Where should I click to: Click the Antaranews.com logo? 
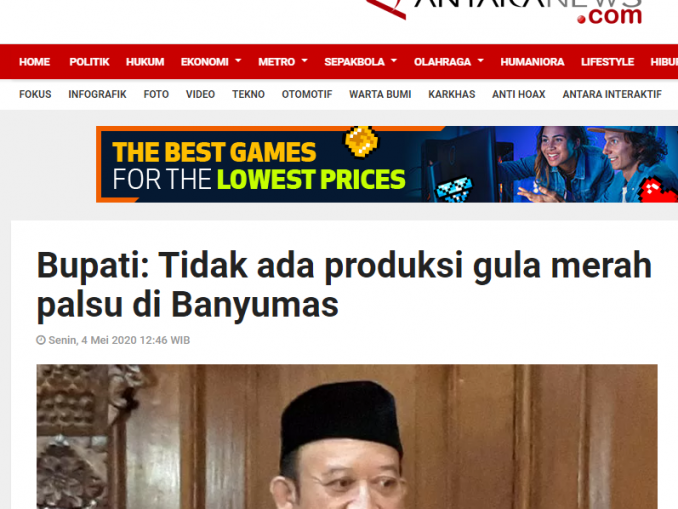coord(504,12)
